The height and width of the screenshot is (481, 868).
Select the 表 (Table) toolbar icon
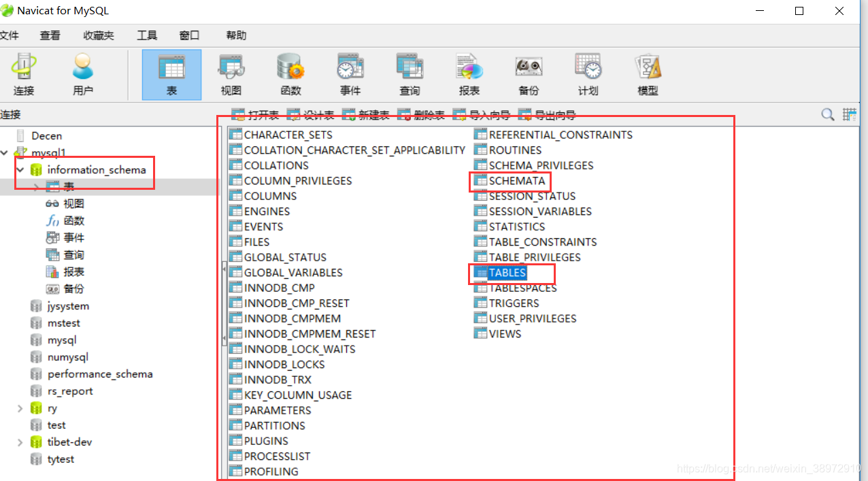[171, 75]
